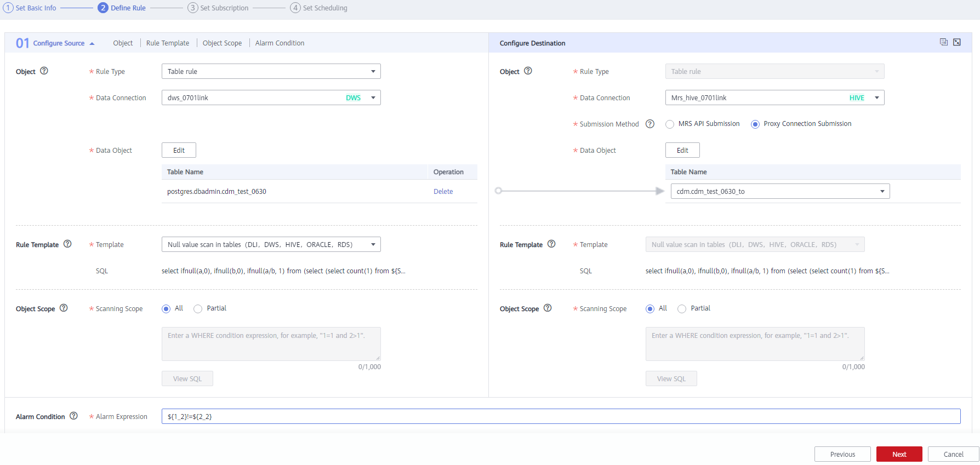Click help icon beside source Rule Template
980x465 pixels.
tap(67, 244)
